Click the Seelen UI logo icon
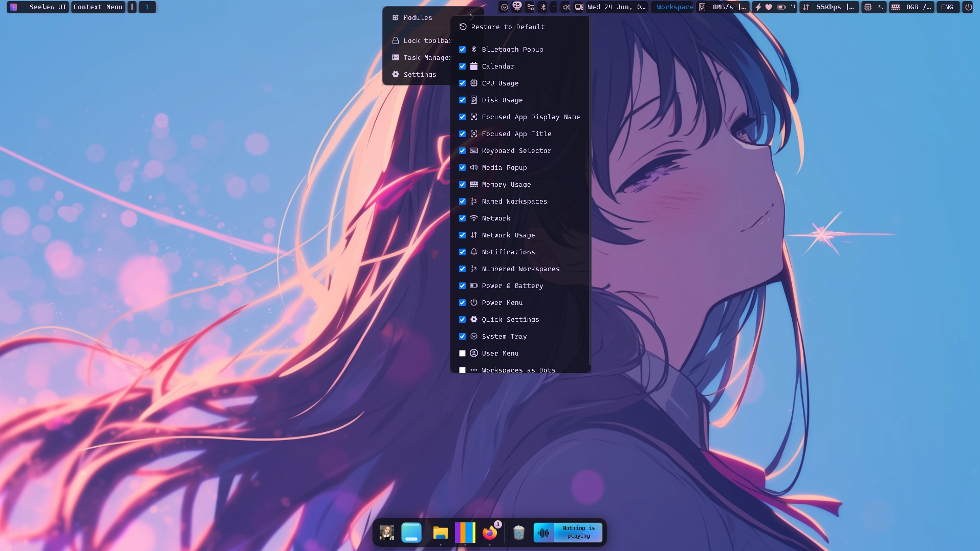Viewport: 980px width, 551px height. tap(14, 7)
